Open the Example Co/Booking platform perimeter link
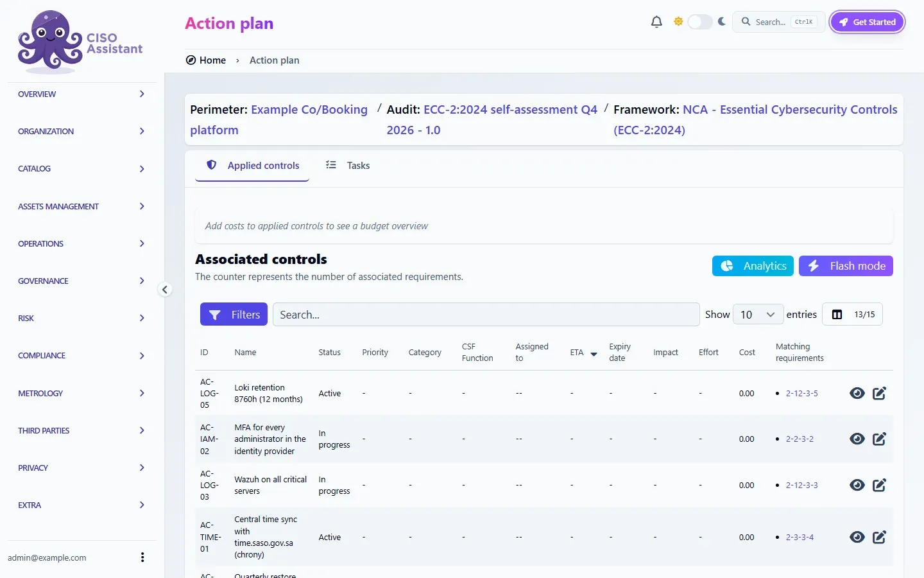The width and height of the screenshot is (924, 578). 278,119
